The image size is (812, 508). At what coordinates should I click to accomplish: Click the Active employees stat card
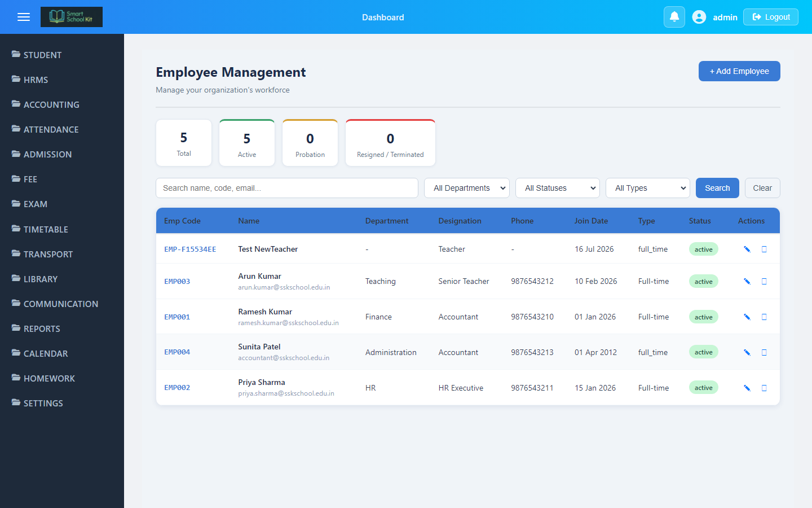[x=247, y=143]
